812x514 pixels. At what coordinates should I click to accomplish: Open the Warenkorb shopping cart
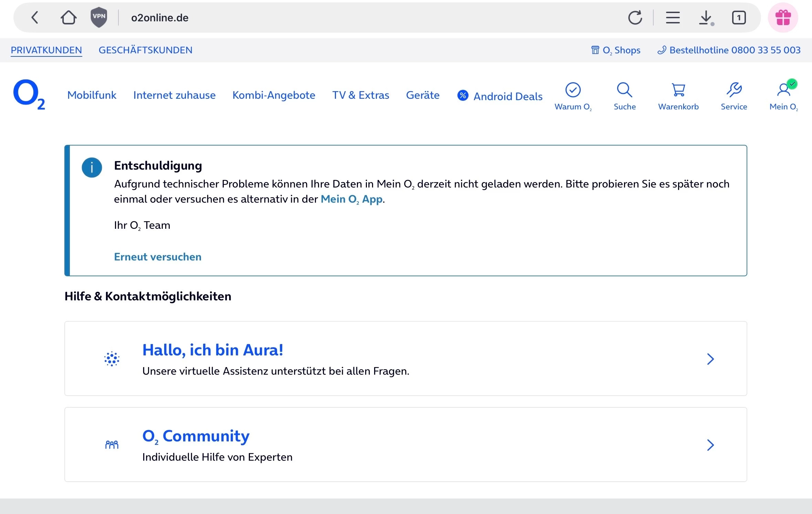click(x=678, y=90)
